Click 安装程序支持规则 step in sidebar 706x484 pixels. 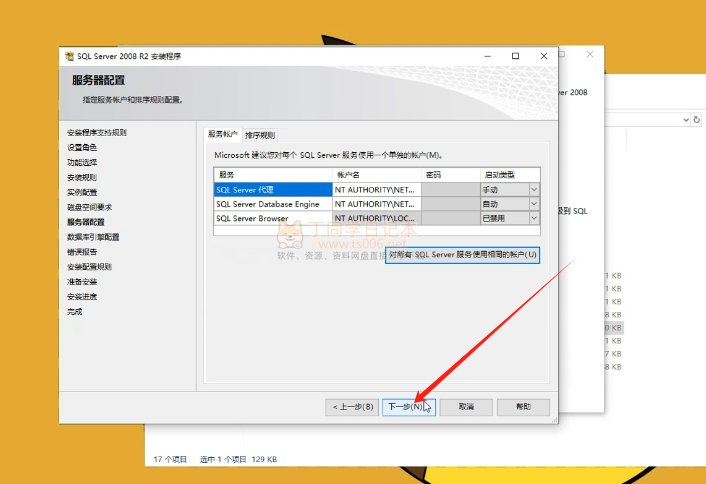click(x=97, y=132)
